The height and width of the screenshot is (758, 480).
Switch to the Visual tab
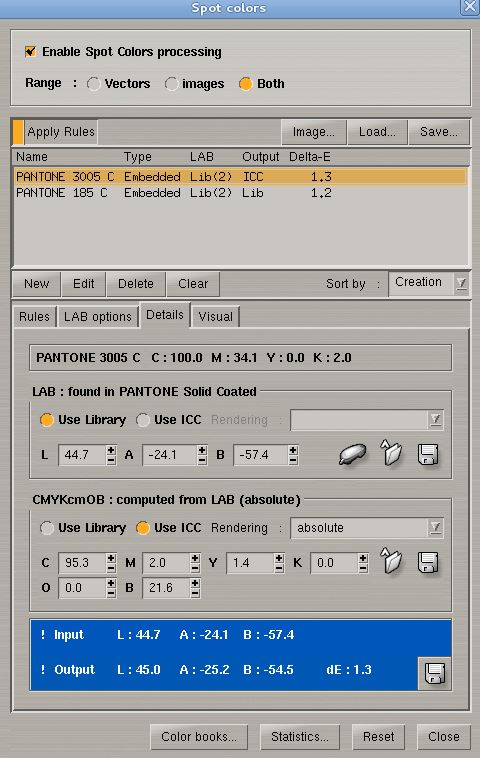215,317
